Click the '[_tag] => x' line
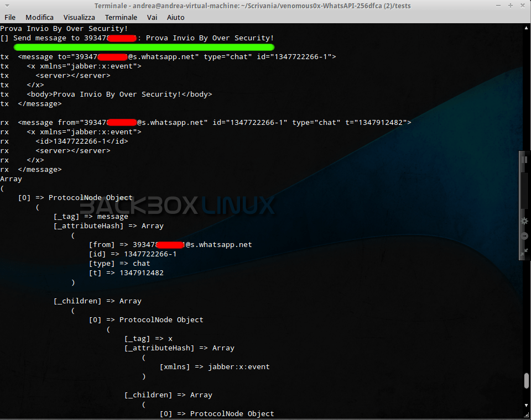This screenshot has height=420, width=531. click(x=148, y=339)
